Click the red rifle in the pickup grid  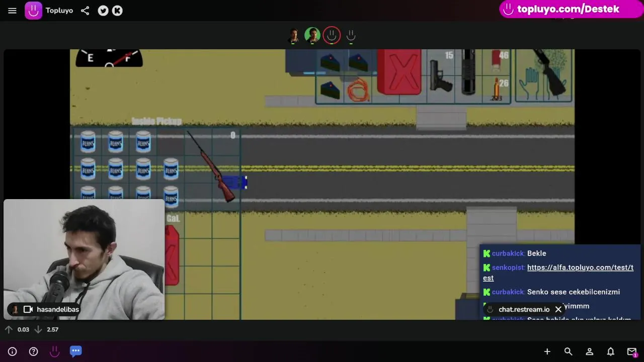pos(211,166)
